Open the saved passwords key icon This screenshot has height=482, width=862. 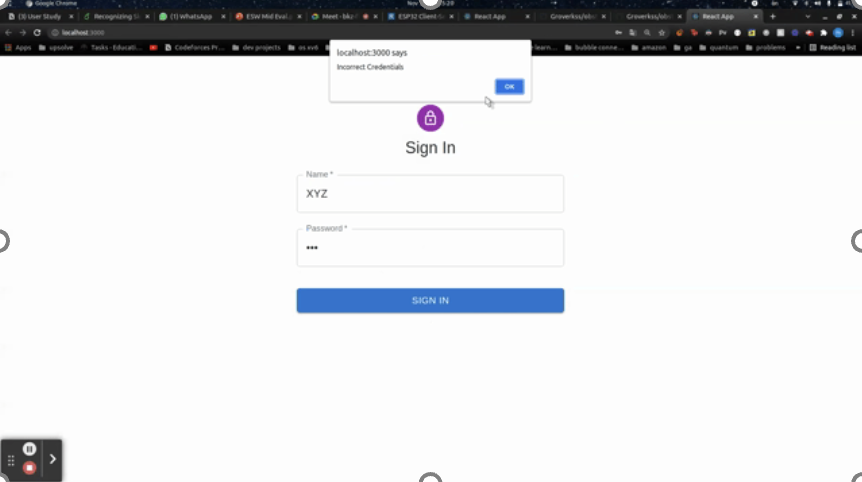[x=618, y=33]
